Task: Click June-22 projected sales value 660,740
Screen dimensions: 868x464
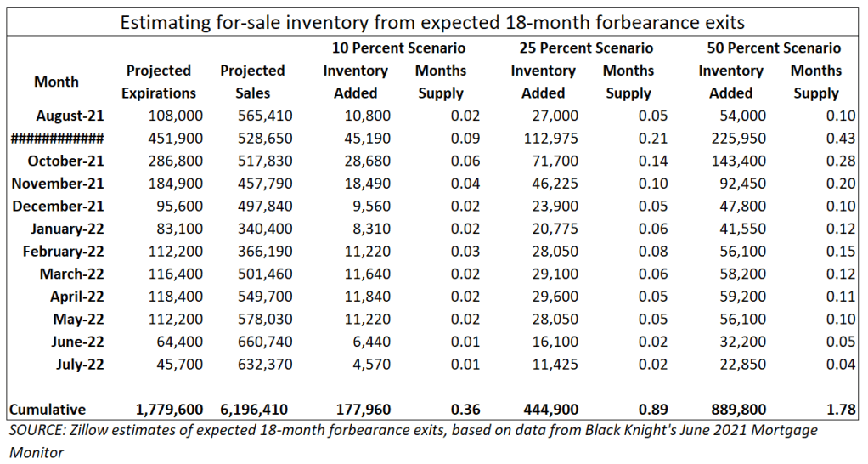Action: point(265,341)
